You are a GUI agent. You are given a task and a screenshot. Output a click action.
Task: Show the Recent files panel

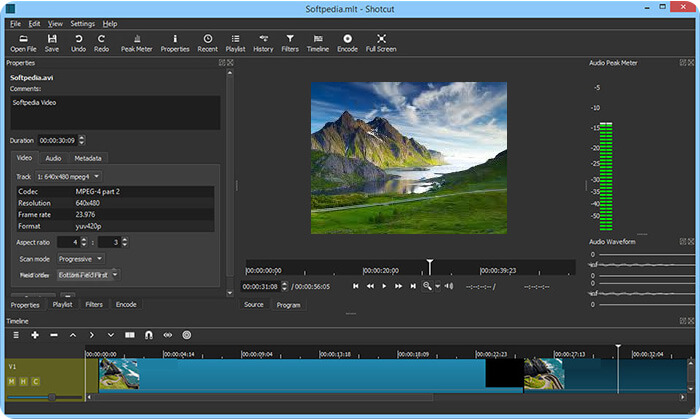208,44
